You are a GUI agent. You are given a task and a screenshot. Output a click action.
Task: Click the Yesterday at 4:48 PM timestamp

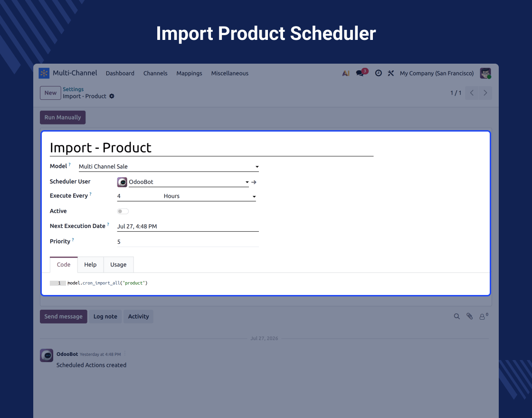(100, 354)
